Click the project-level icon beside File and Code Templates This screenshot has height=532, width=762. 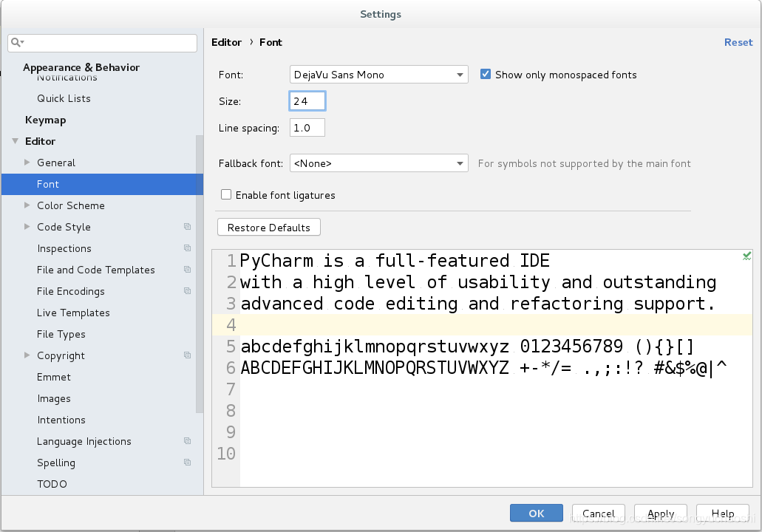[187, 270]
